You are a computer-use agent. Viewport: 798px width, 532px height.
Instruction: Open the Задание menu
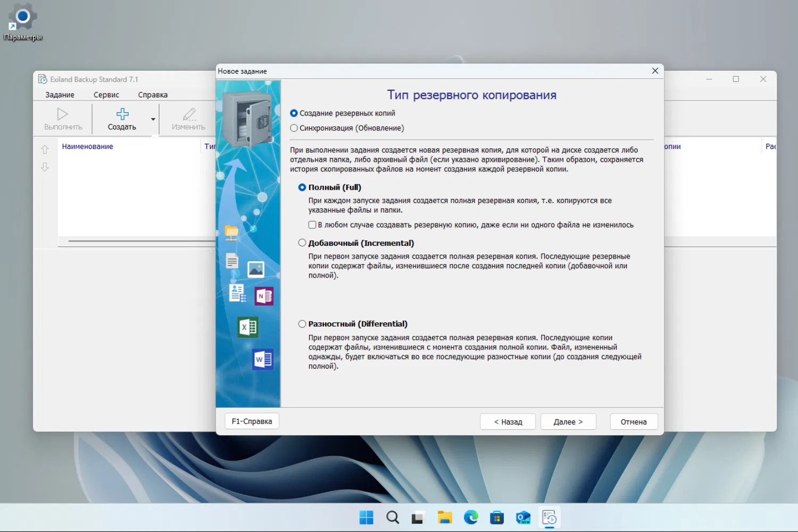[60, 95]
